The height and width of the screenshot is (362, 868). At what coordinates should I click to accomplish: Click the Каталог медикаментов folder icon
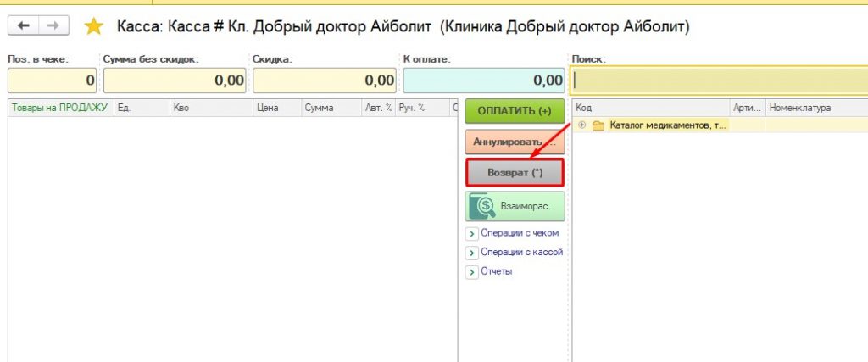(x=598, y=125)
